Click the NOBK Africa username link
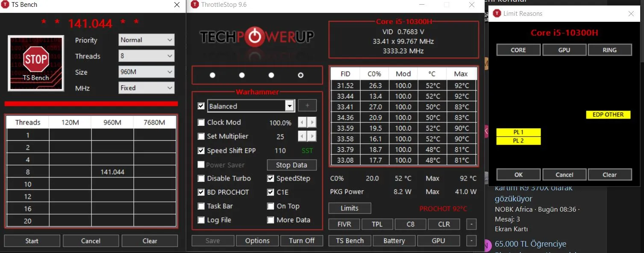The image size is (644, 253). coord(514,209)
